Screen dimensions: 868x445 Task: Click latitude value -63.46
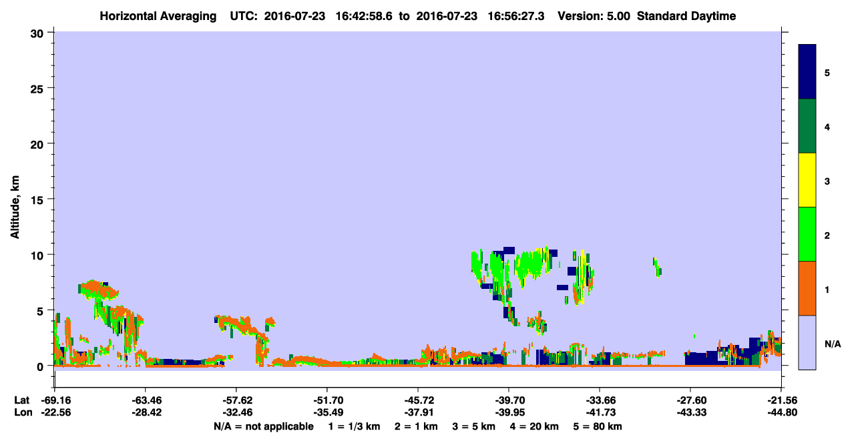(x=146, y=400)
